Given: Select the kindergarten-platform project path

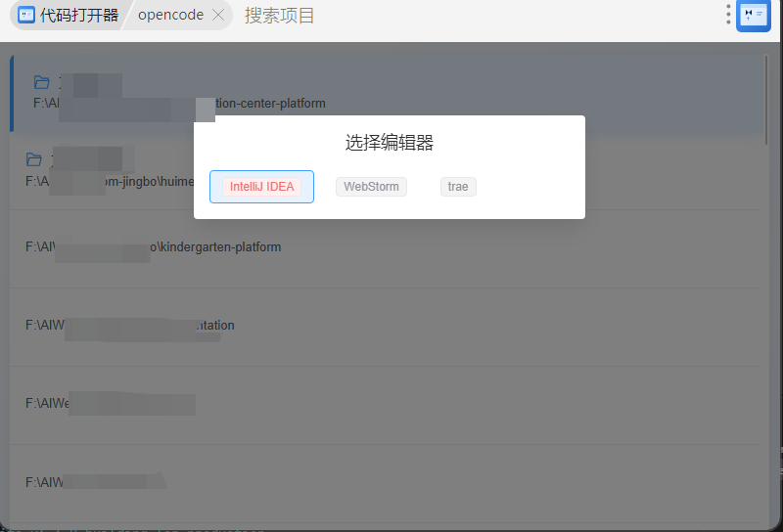Looking at the screenshot, I should (153, 247).
